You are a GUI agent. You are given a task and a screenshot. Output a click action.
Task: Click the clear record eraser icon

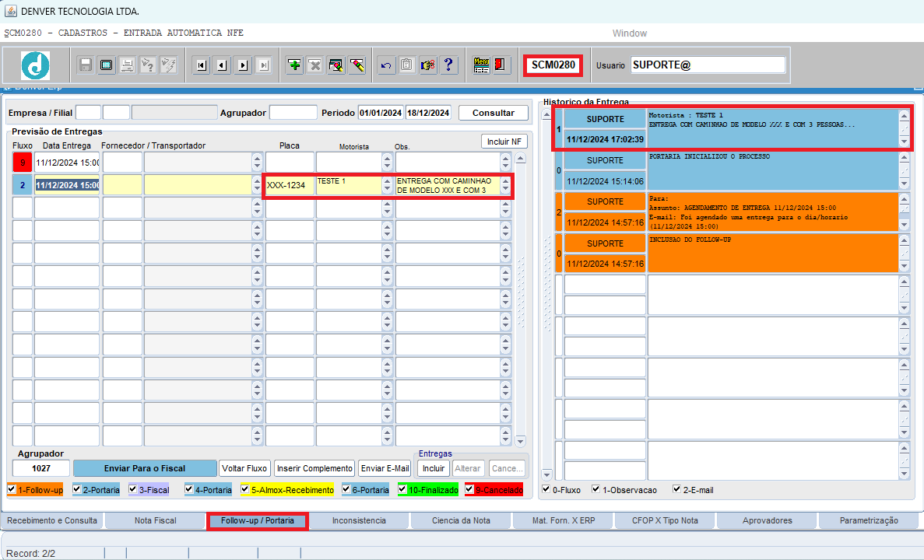[x=357, y=65]
